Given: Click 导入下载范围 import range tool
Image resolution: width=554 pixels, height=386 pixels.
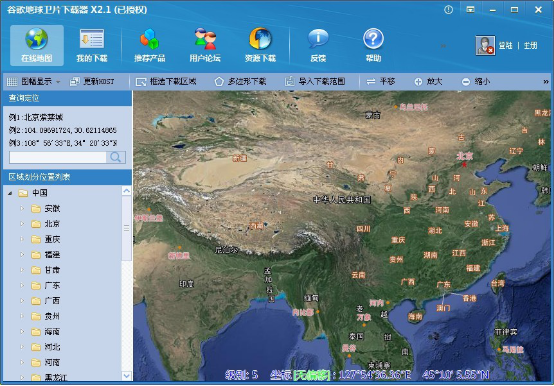Looking at the screenshot, I should point(315,82).
